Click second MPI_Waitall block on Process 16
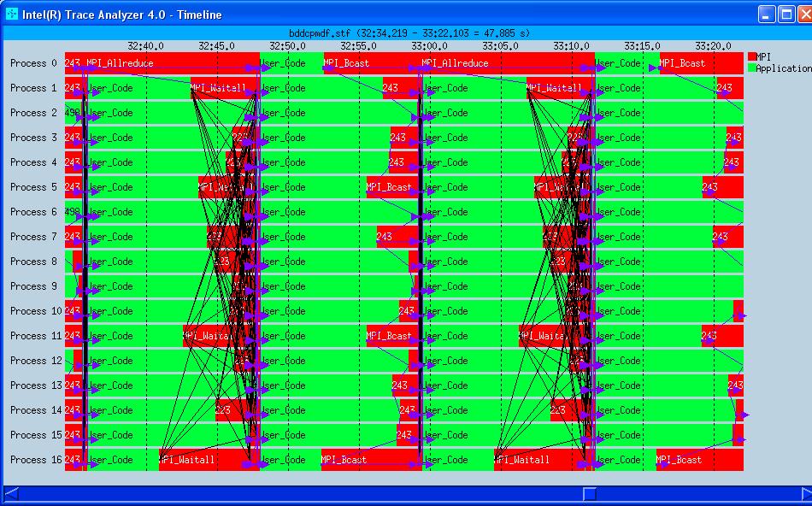Image resolution: width=812 pixels, height=506 pixels. [x=544, y=460]
